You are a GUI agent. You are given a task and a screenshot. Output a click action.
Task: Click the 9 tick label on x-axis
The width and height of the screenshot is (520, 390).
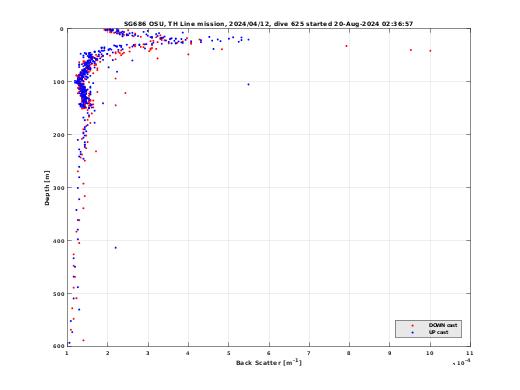390,353
